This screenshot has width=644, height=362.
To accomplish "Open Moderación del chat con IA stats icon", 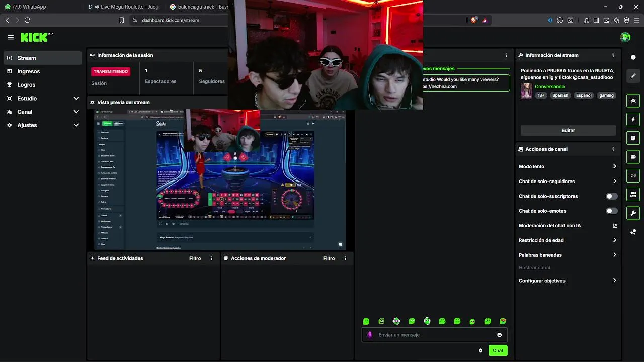I will tap(614, 226).
